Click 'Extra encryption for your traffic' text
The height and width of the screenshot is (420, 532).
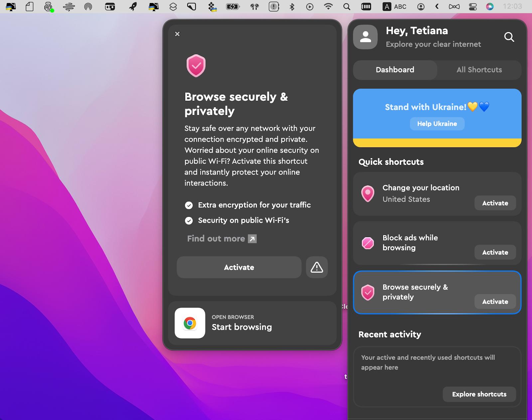(254, 205)
